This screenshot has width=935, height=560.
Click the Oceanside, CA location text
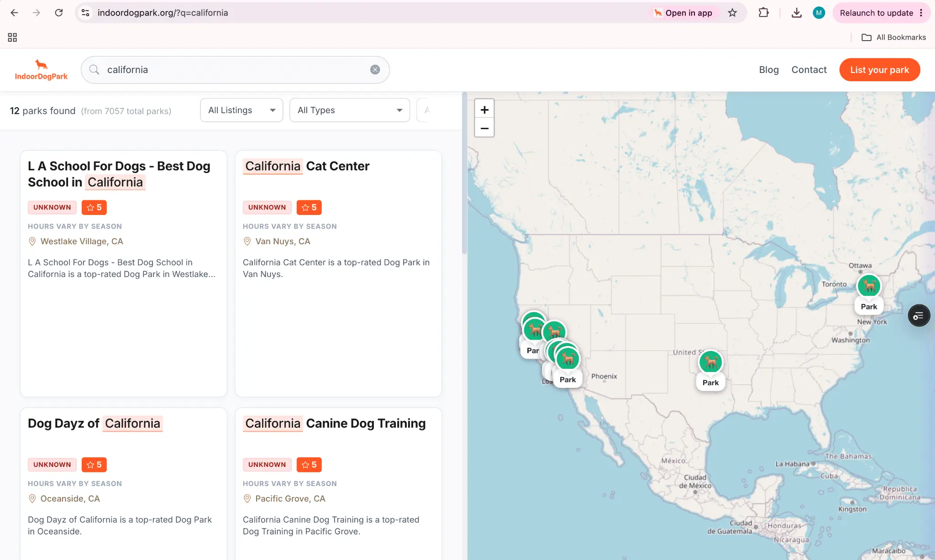(70, 499)
